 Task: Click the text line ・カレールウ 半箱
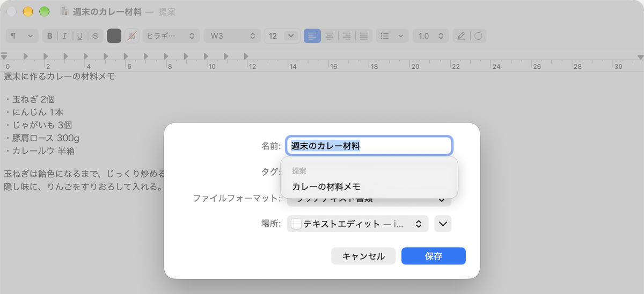tap(39, 151)
